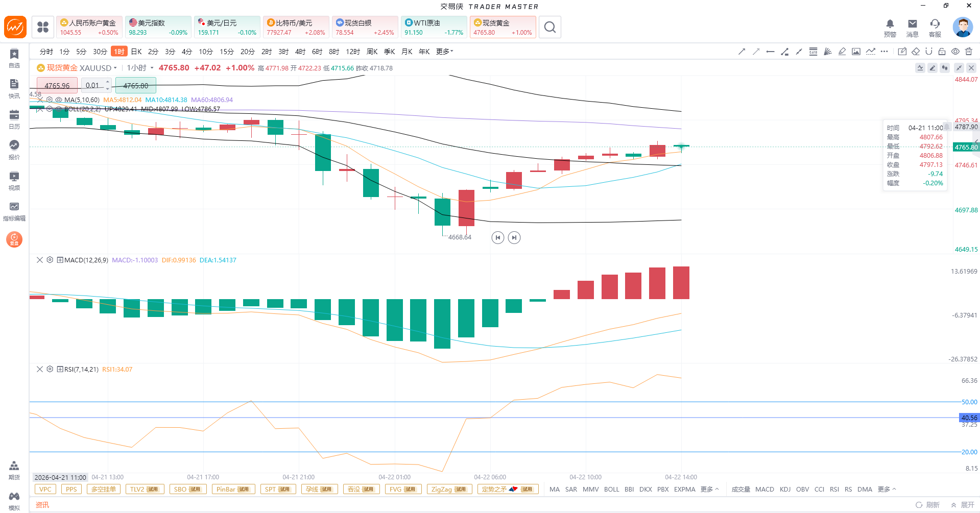The width and height of the screenshot is (980, 513).
Task: Click the red 4765.96 sell price button
Action: click(x=57, y=85)
